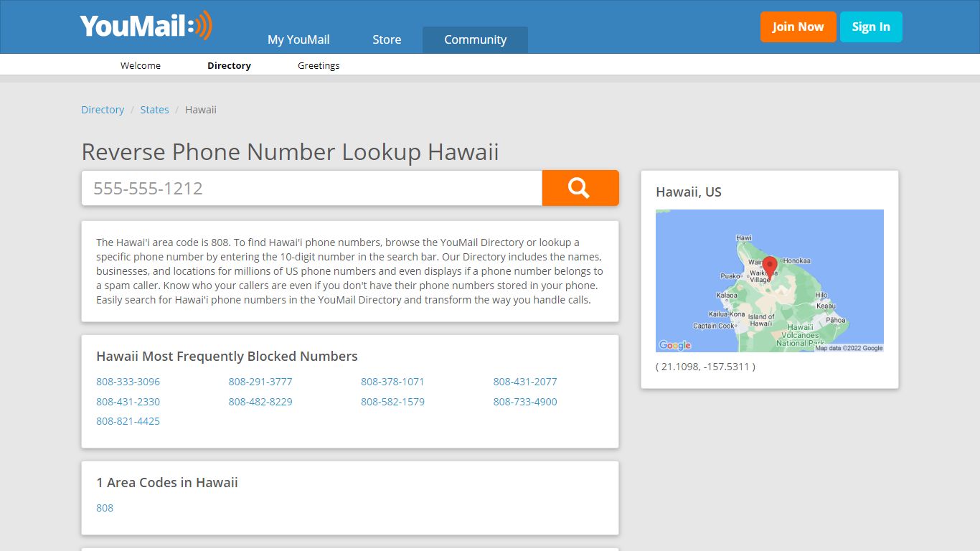This screenshot has width=980, height=551.
Task: Open blocked number 808-333-3096
Action: (x=128, y=382)
